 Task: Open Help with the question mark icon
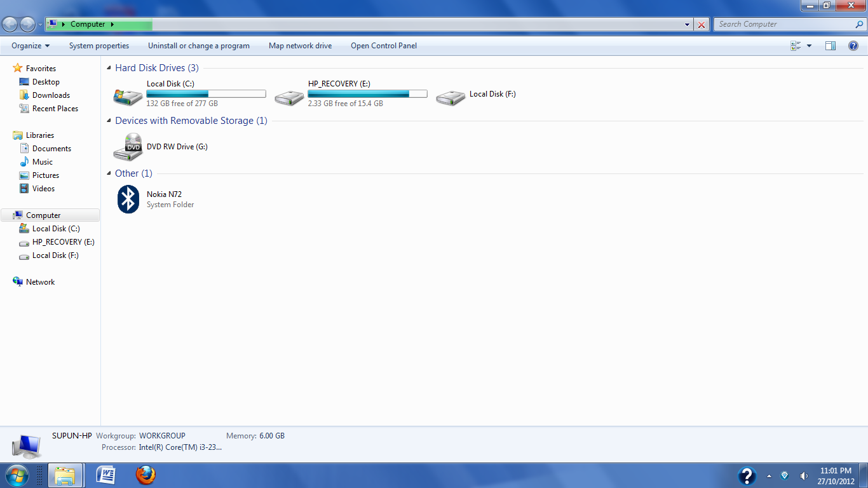(853, 46)
